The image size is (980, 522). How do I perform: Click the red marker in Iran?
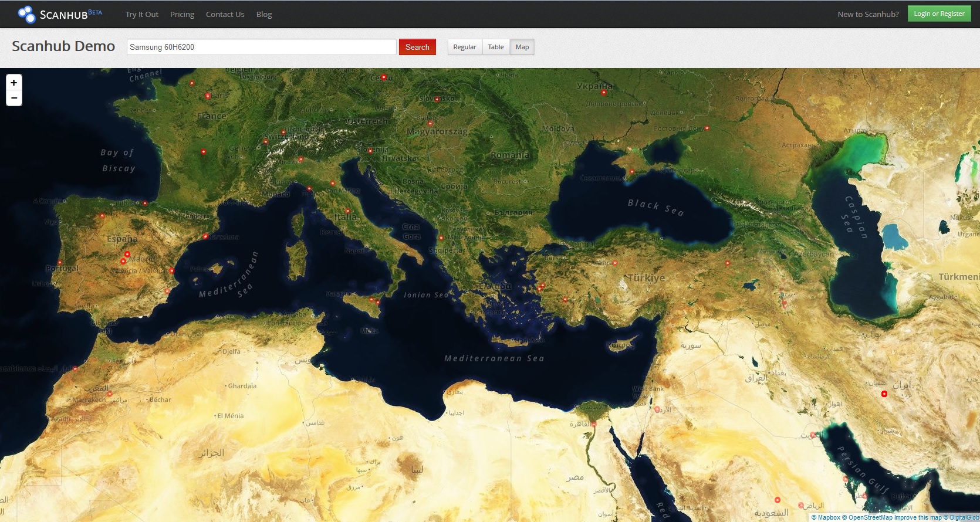[884, 394]
